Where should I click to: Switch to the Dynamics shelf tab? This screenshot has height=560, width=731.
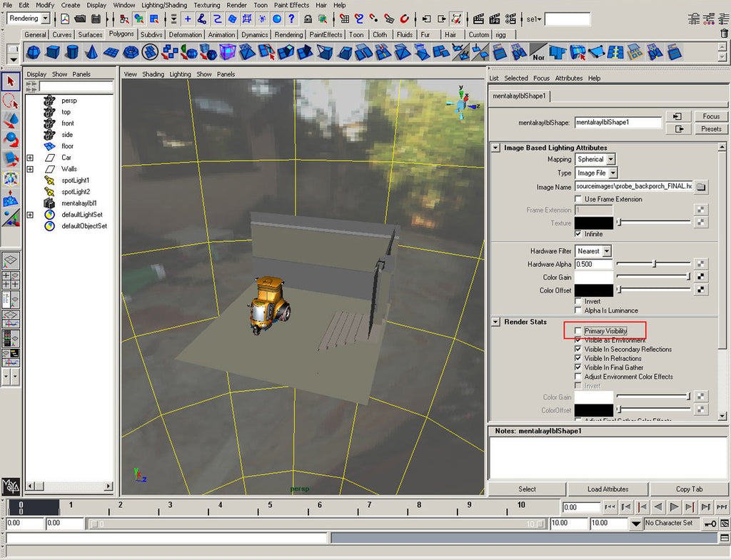pyautogui.click(x=254, y=34)
